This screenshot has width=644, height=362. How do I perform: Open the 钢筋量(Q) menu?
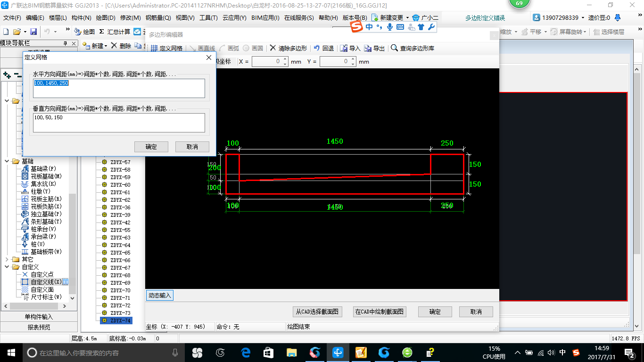pos(158,18)
